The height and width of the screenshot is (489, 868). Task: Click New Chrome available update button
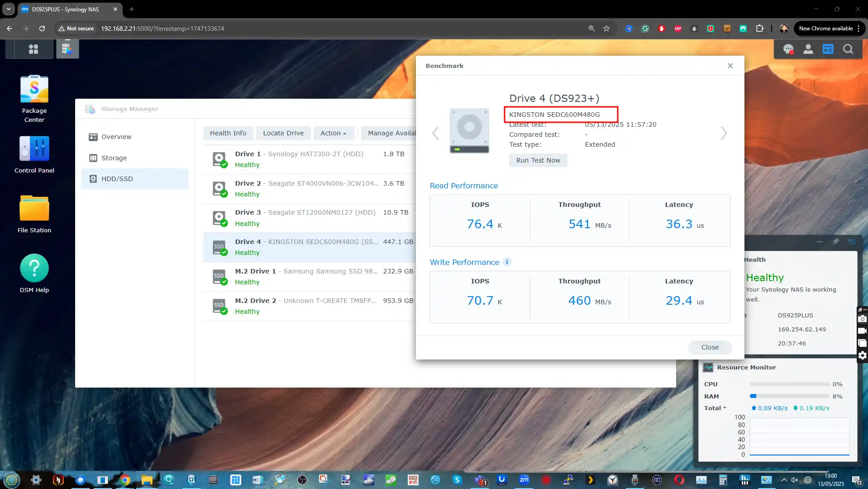point(825,29)
